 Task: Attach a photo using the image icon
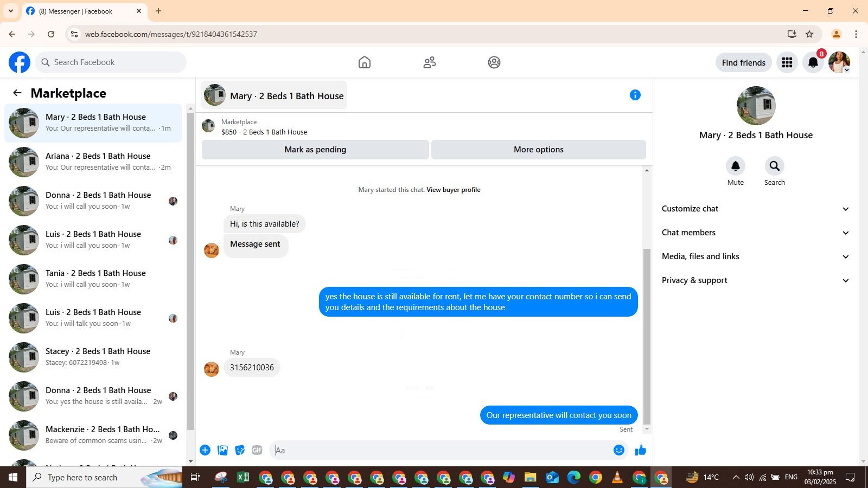click(x=222, y=450)
